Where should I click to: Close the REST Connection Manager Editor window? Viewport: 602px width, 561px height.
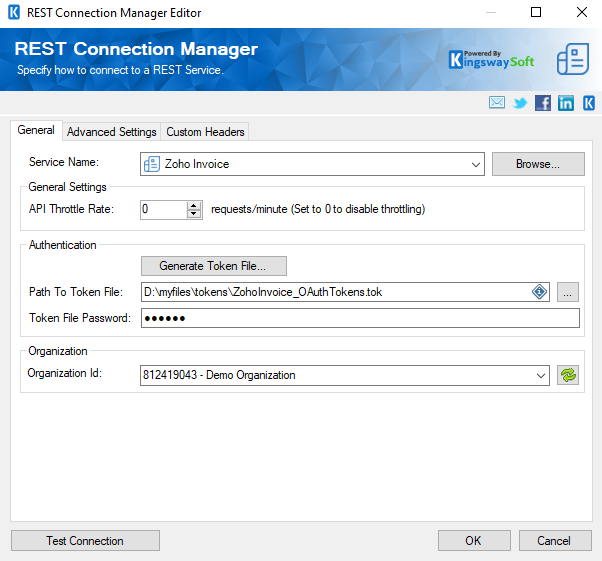point(582,12)
